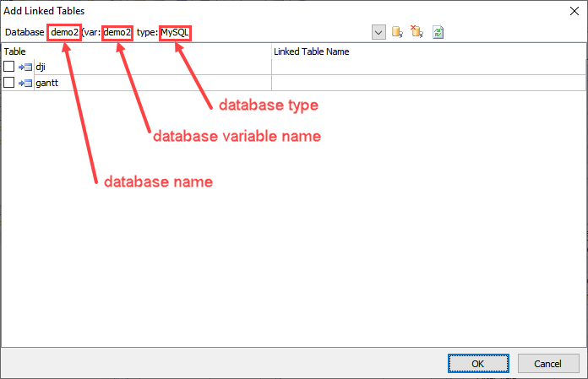Refresh the table list with green arrows icon

click(438, 32)
